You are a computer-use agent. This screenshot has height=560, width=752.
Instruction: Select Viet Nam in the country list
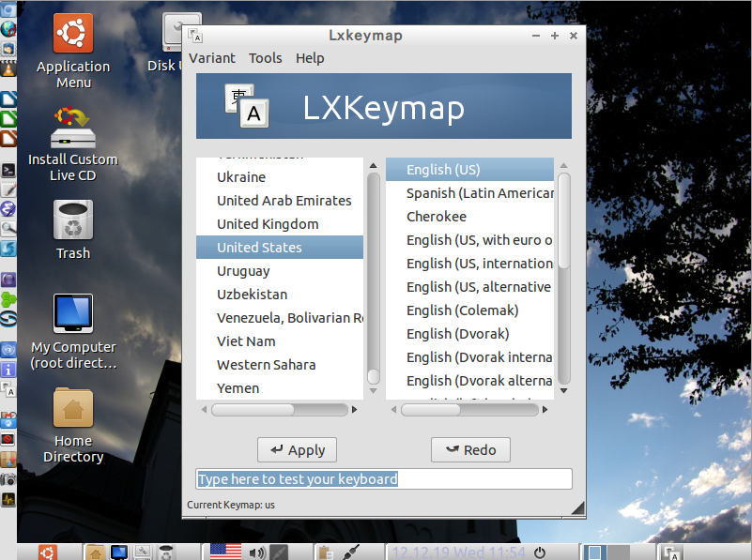coord(280,341)
